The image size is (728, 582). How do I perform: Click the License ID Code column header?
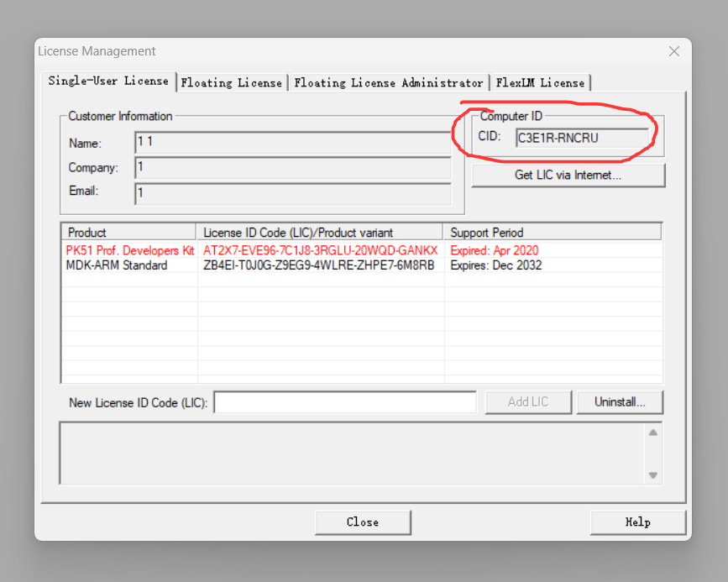pos(319,233)
